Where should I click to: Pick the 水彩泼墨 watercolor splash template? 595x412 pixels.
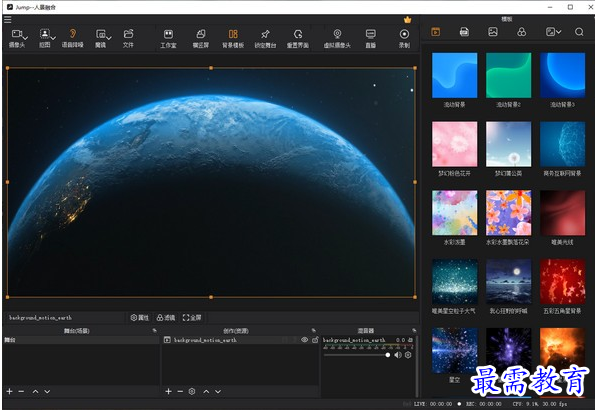(455, 212)
